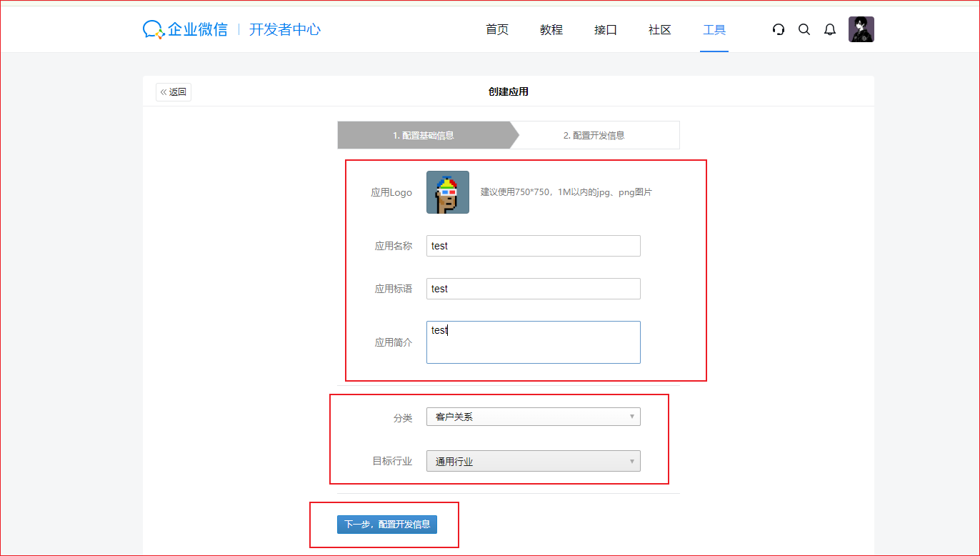Click the user avatar in header
This screenshot has width=980, height=556.
click(861, 29)
